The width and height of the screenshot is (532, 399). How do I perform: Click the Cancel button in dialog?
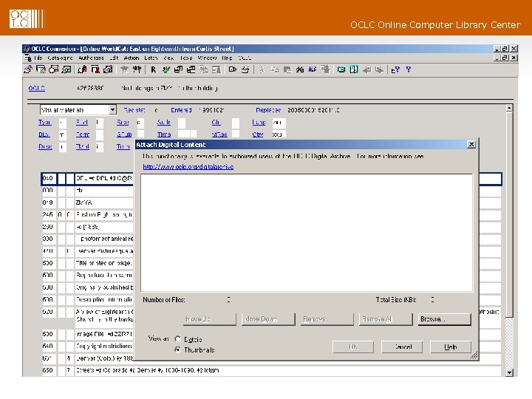402,347
